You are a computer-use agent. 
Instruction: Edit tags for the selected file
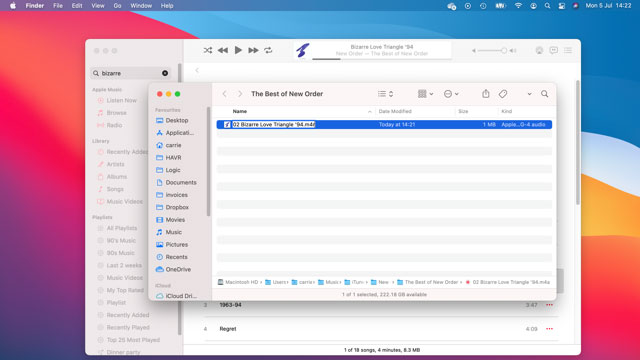pos(503,94)
